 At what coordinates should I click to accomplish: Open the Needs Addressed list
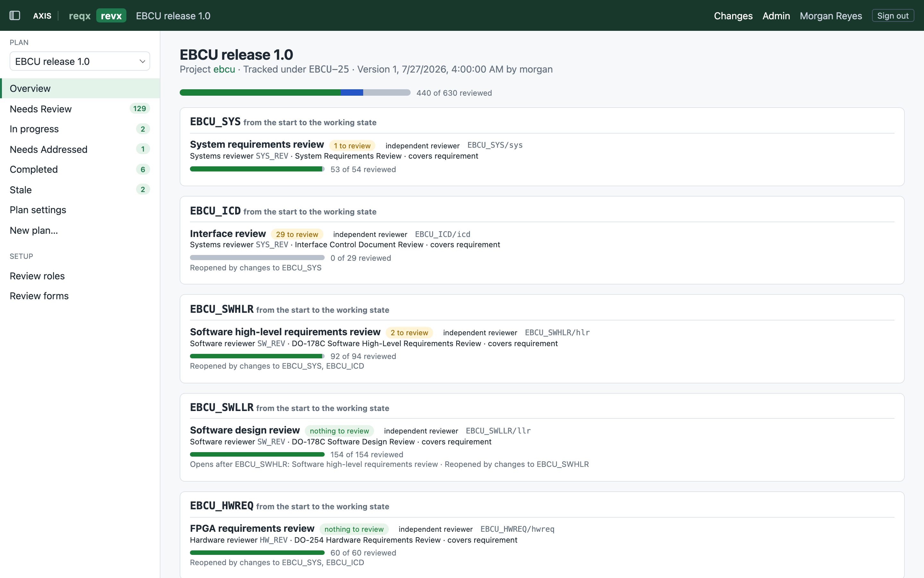pos(80,149)
